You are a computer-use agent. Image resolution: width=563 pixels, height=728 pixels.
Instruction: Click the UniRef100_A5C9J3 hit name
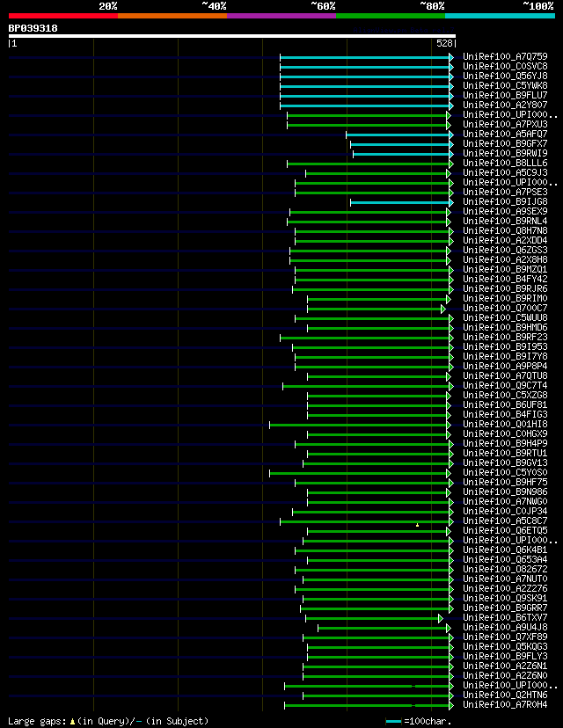pyautogui.click(x=505, y=172)
